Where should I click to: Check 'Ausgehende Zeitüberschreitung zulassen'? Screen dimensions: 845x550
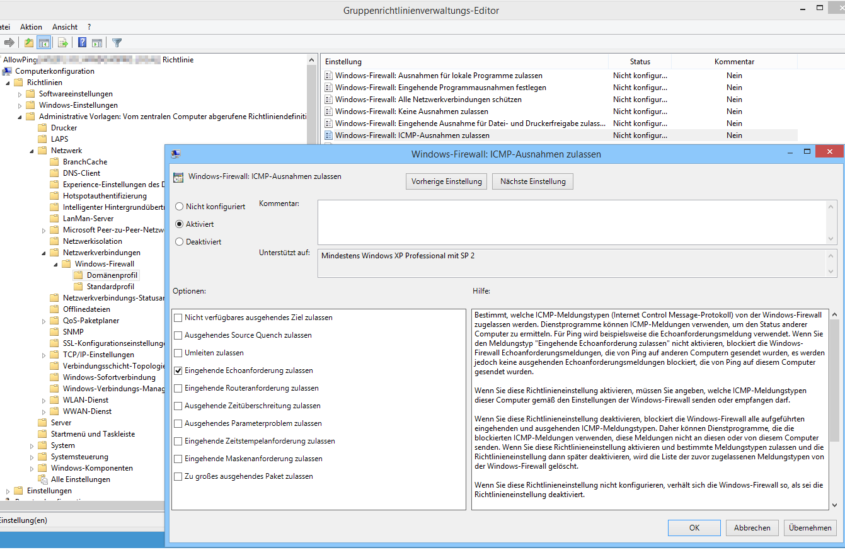(x=178, y=406)
